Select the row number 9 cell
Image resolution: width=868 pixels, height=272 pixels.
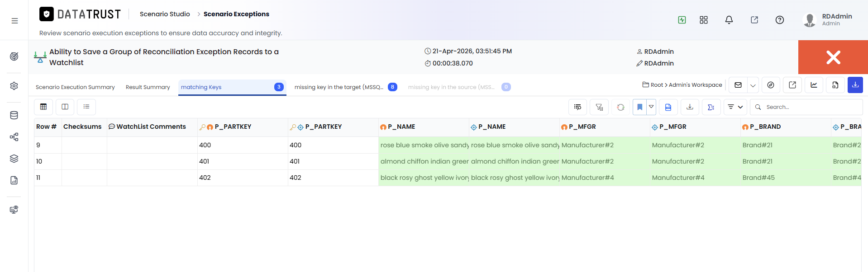tap(48, 145)
